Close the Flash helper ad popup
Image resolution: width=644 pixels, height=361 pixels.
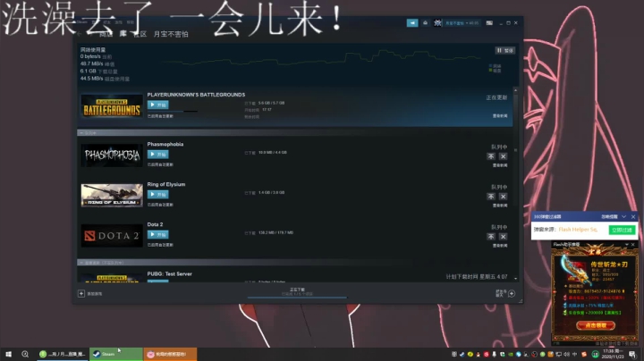coord(633,245)
